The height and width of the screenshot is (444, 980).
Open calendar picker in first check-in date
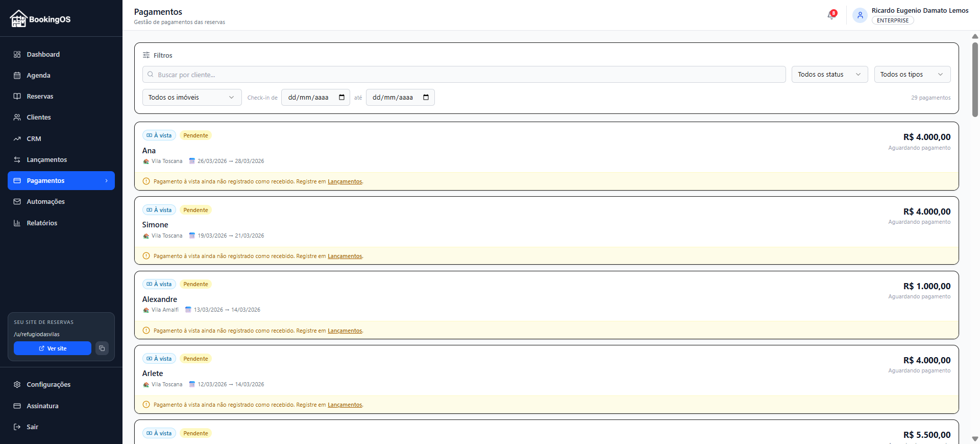[x=341, y=98]
